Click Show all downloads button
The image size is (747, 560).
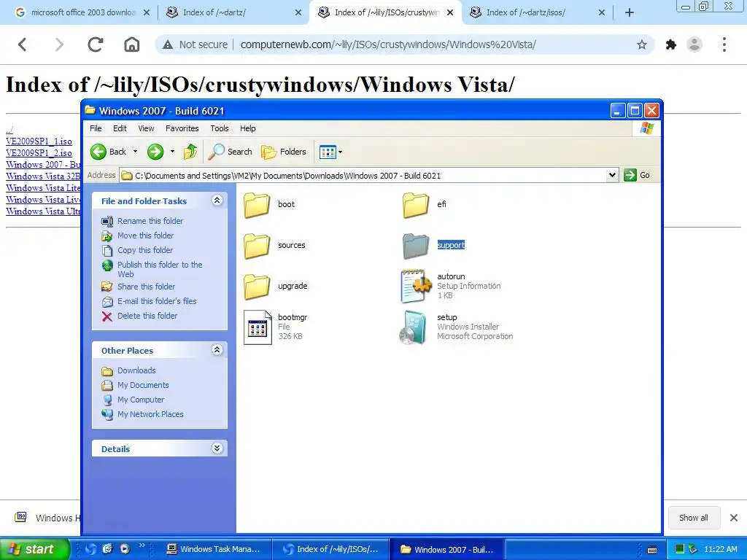[x=693, y=518]
